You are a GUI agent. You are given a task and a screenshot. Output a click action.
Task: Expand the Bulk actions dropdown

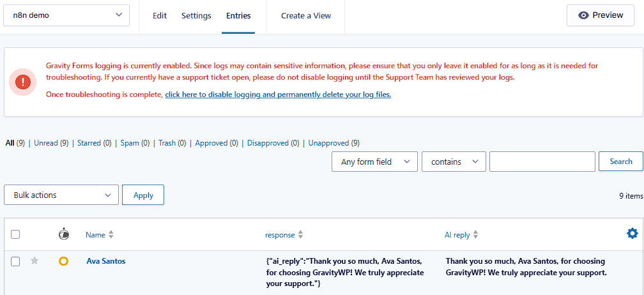[61, 195]
